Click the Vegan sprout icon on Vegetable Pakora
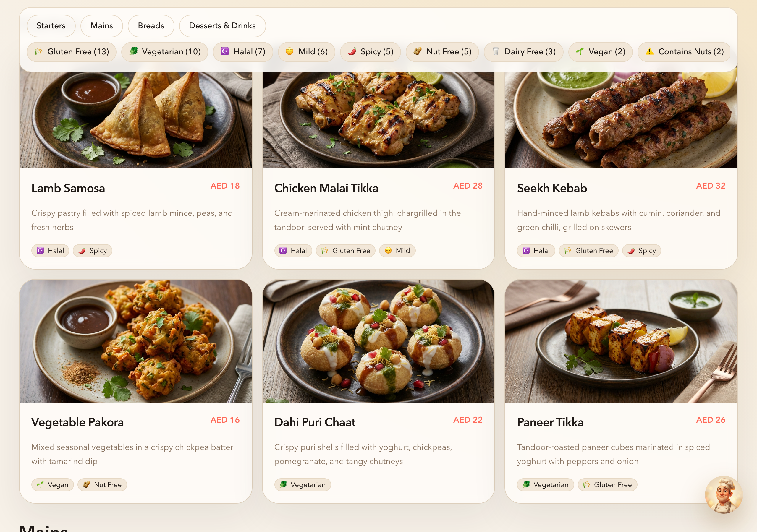The image size is (757, 532). pyautogui.click(x=40, y=484)
